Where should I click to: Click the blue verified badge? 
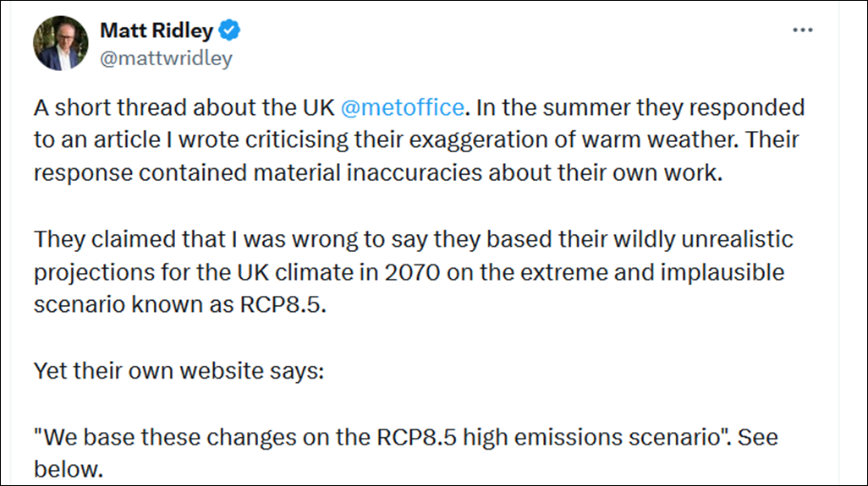pyautogui.click(x=230, y=31)
